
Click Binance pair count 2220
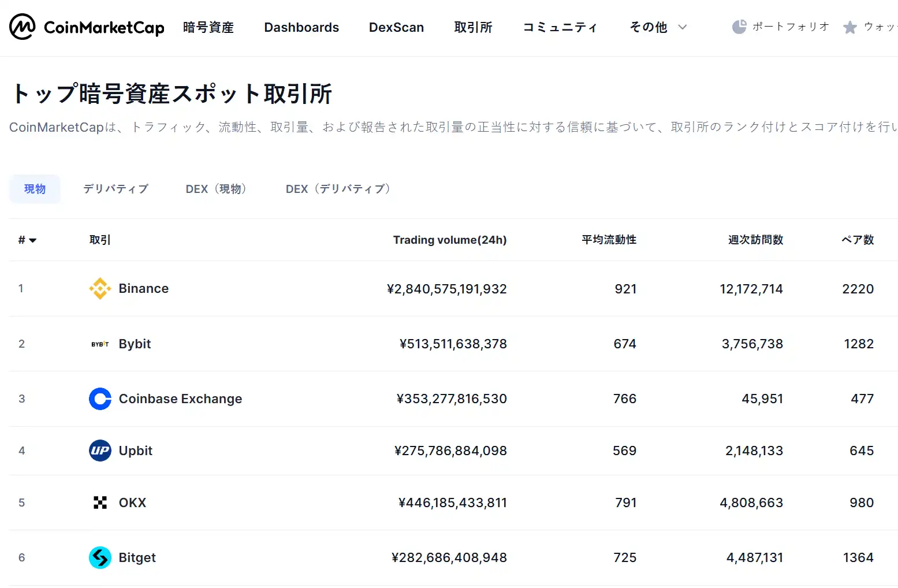coord(858,289)
